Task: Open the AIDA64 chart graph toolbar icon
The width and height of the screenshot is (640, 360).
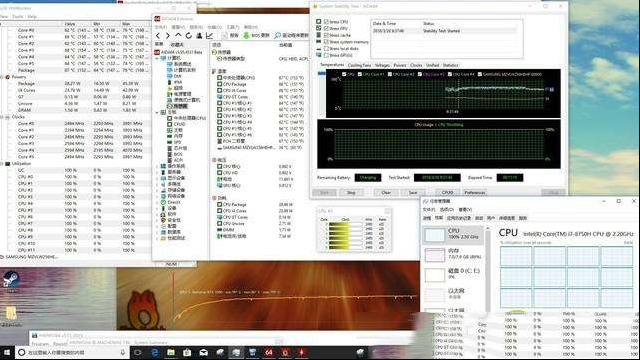Action: [x=209, y=36]
